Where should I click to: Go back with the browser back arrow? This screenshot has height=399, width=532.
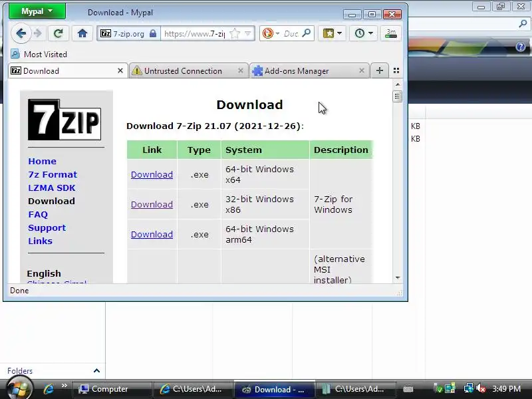21,33
